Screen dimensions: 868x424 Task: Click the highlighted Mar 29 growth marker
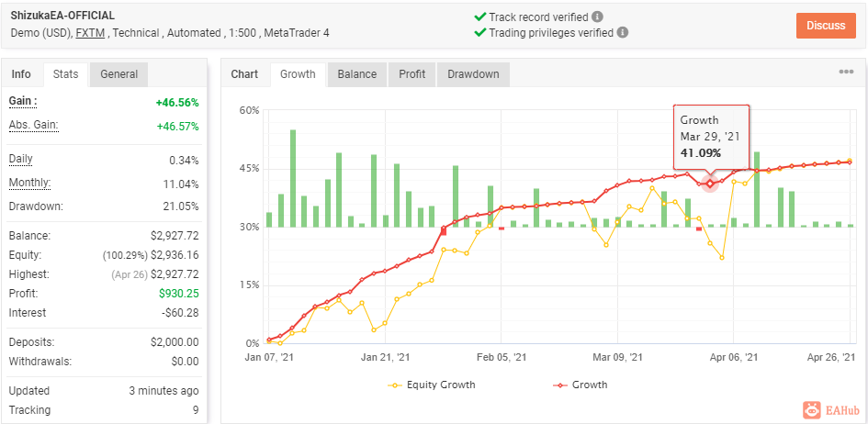click(x=710, y=184)
